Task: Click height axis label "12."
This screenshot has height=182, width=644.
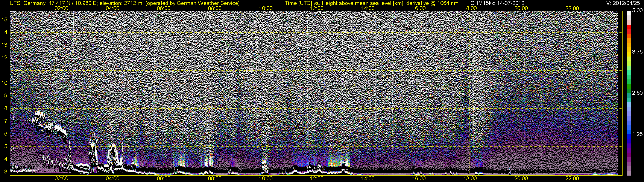Action: pyautogui.click(x=5, y=58)
